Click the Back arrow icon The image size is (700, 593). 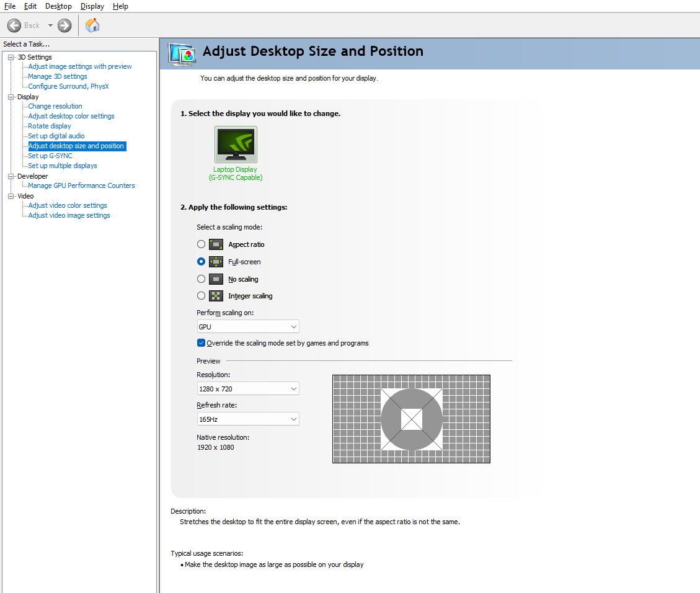tap(14, 25)
